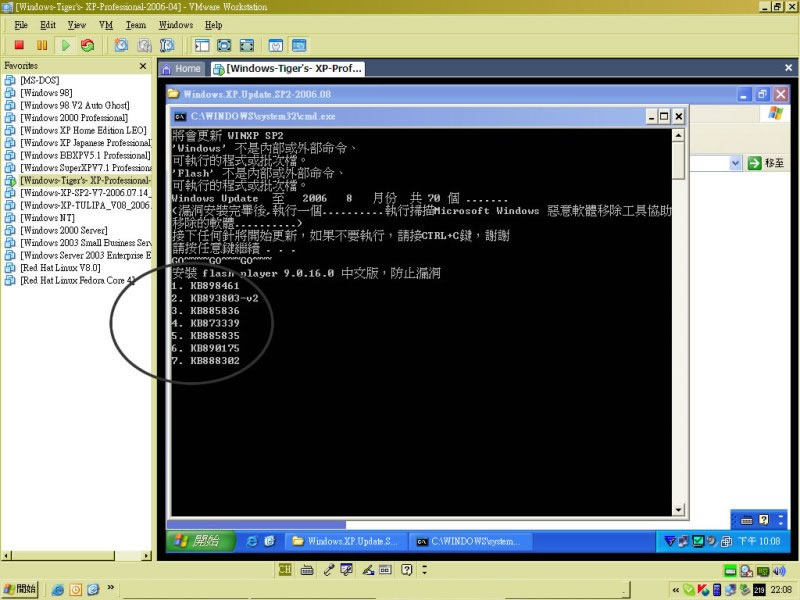Click the Quick Switch toolbar icon
800x600 pixels.
tap(224, 45)
